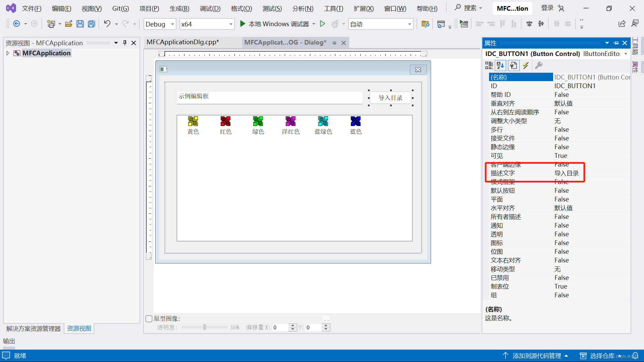
Task: Start without debugging using the outlined play icon
Action: tap(322, 24)
